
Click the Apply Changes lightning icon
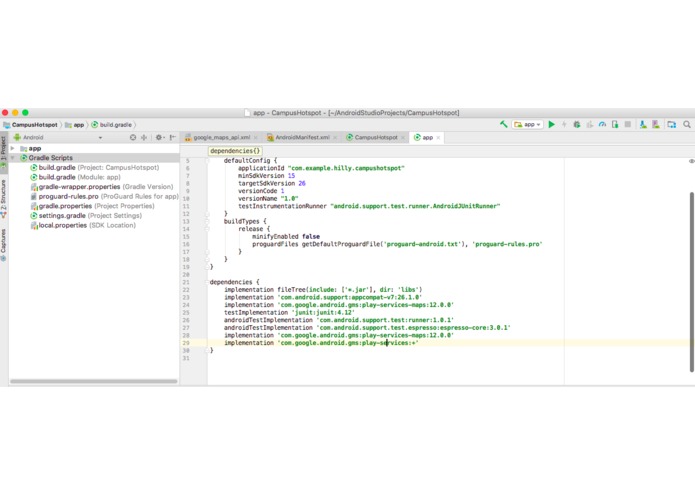[x=564, y=124]
